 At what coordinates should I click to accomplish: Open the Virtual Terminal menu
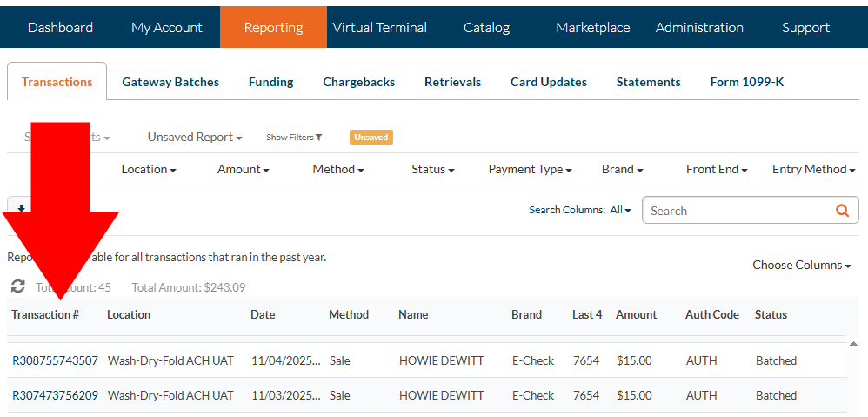tap(379, 28)
